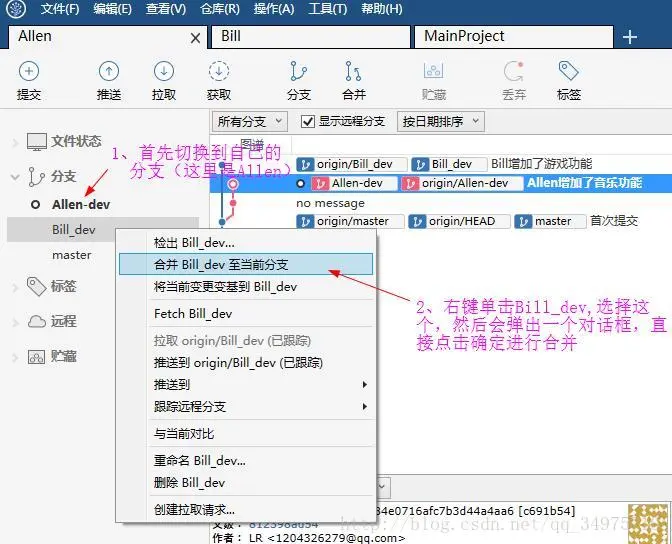Select the Allen-dev branch in sidebar
The image size is (672, 544).
[x=81, y=204]
